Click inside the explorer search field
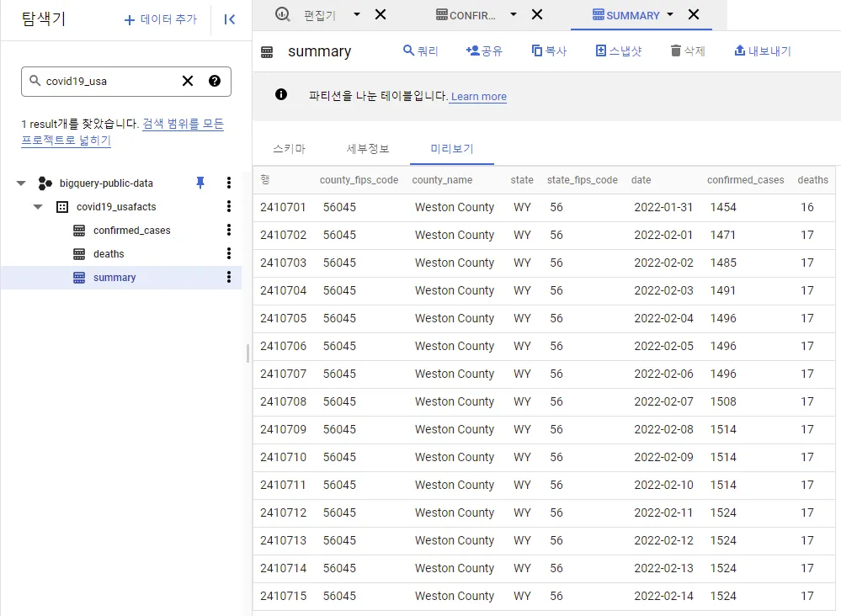Viewport: 841px width, 616px height. pos(109,81)
